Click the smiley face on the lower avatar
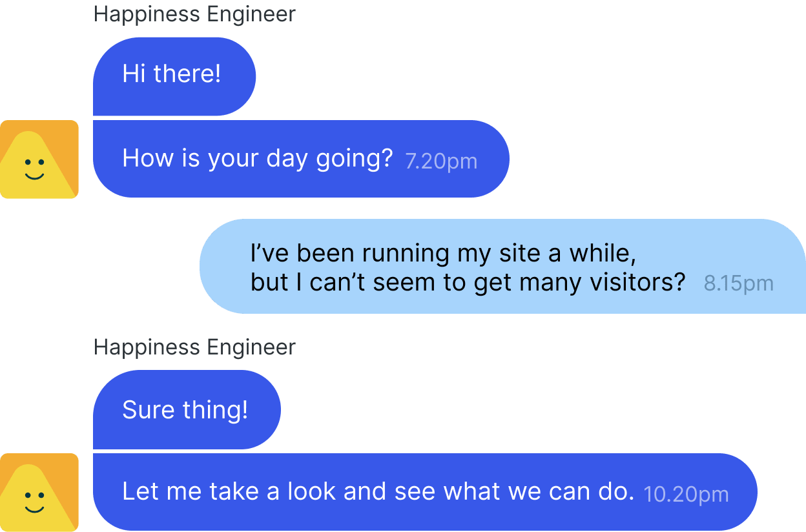806x532 pixels. pos(34,502)
